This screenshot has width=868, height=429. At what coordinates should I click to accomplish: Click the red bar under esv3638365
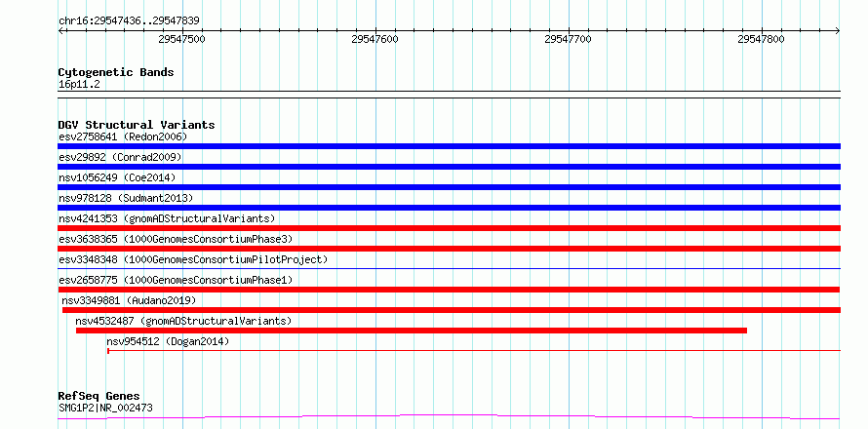coord(449,249)
